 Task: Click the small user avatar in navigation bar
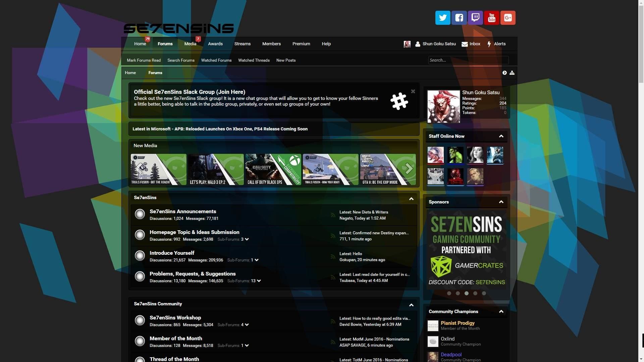tap(407, 44)
